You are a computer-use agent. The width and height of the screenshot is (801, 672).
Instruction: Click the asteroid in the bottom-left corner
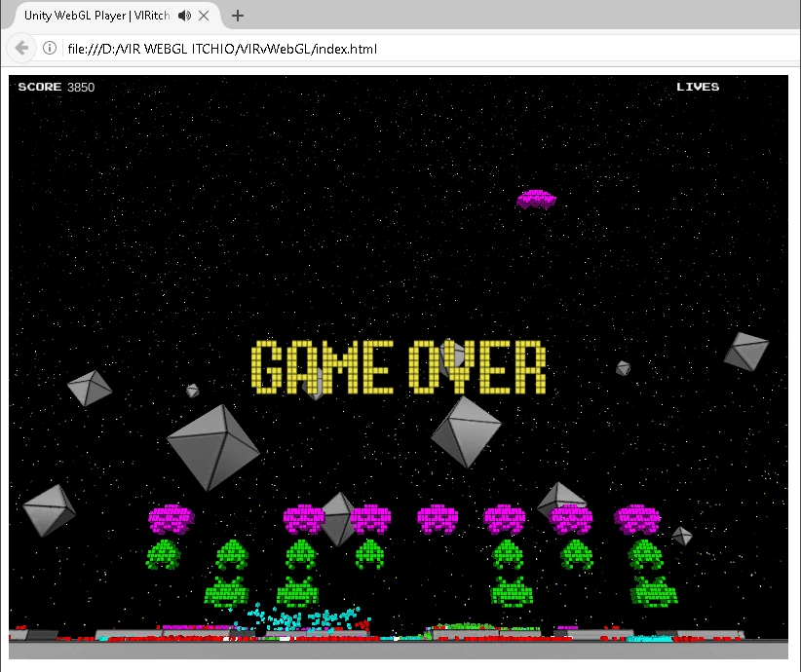(49, 511)
